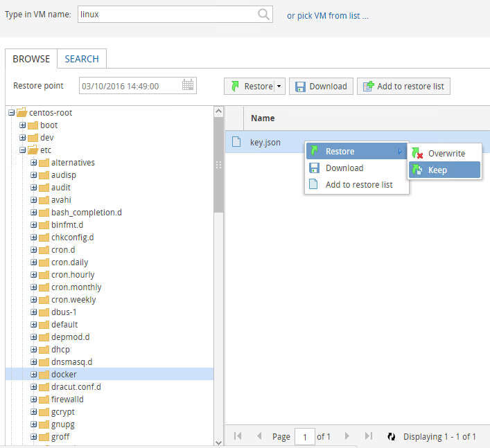Click the page number input field
This screenshot has height=448, width=490.
[304, 436]
